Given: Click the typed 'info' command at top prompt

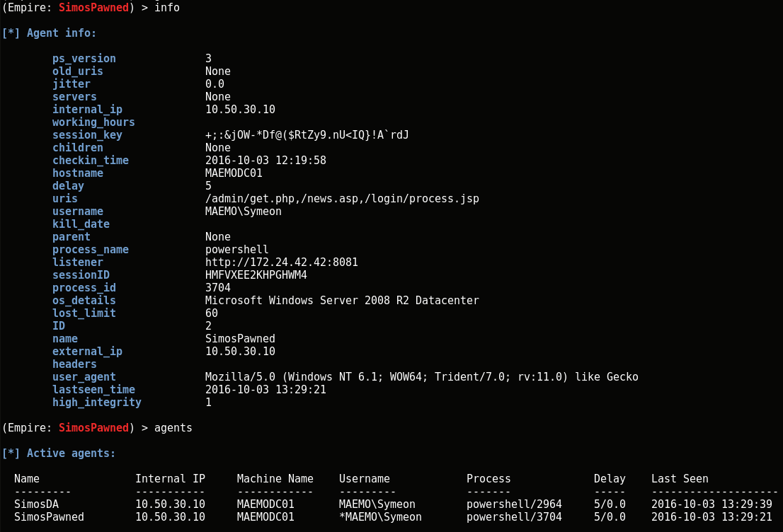Looking at the screenshot, I should click(166, 8).
